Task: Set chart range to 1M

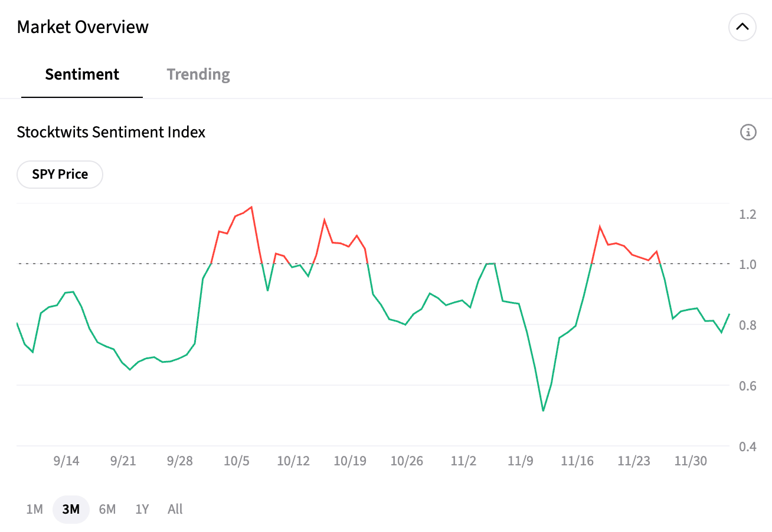Action: click(35, 509)
